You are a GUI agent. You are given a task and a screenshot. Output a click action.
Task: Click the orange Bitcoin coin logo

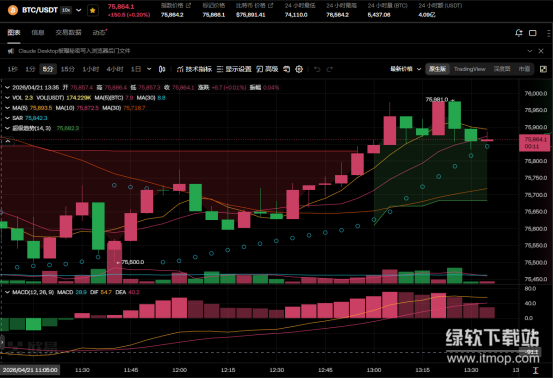[13, 10]
